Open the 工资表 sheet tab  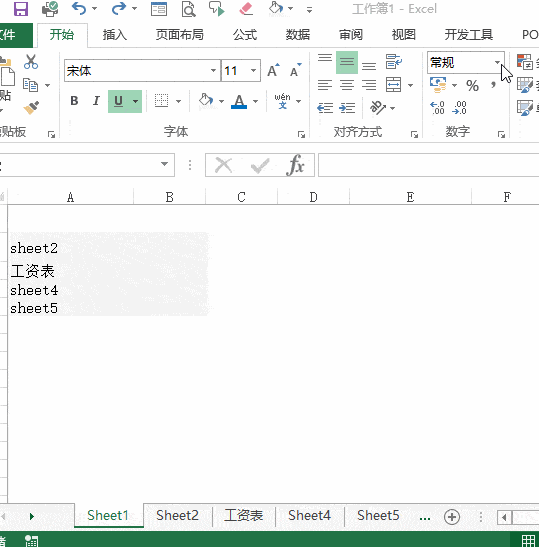click(244, 515)
